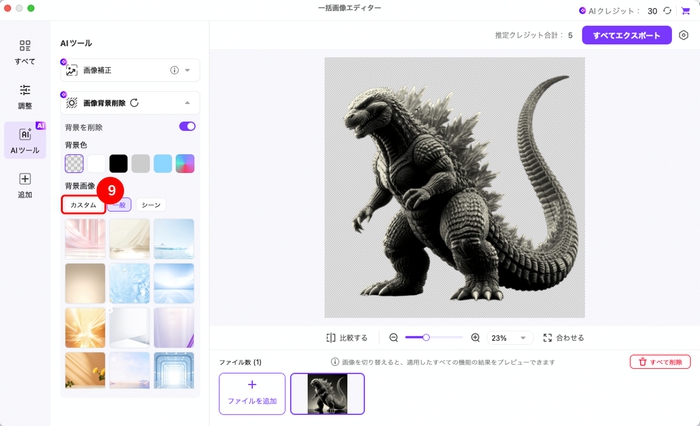Screen dimensions: 700x426
Task: Click the 画像背景削除 tool icon
Action: (x=71, y=103)
